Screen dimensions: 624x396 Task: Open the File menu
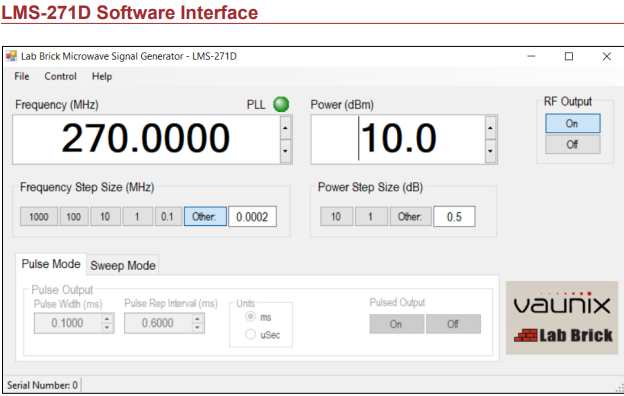(x=22, y=76)
